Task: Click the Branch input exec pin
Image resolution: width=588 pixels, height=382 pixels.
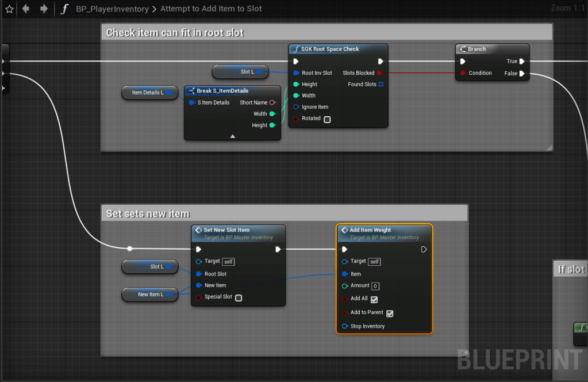Action: (462, 61)
